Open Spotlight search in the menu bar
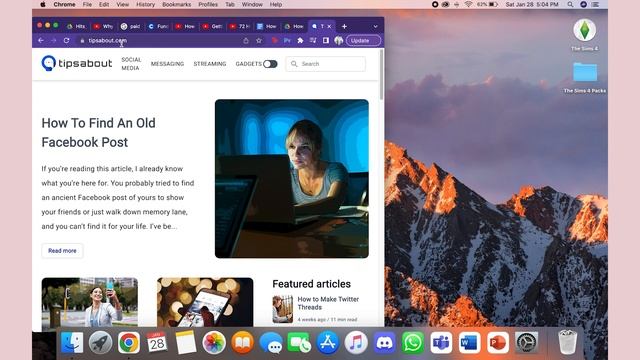The width and height of the screenshot is (640, 360). click(x=570, y=4)
